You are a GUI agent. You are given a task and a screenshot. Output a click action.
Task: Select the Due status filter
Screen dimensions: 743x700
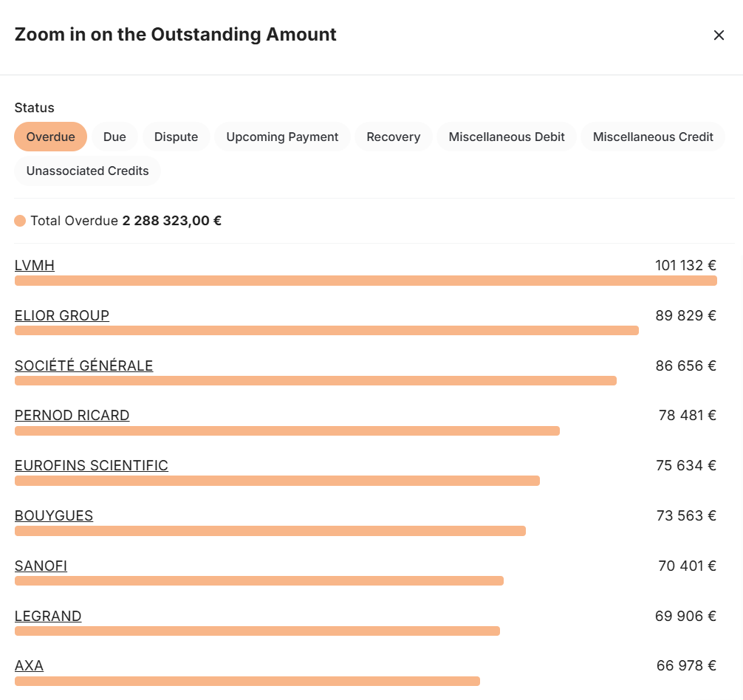(114, 137)
